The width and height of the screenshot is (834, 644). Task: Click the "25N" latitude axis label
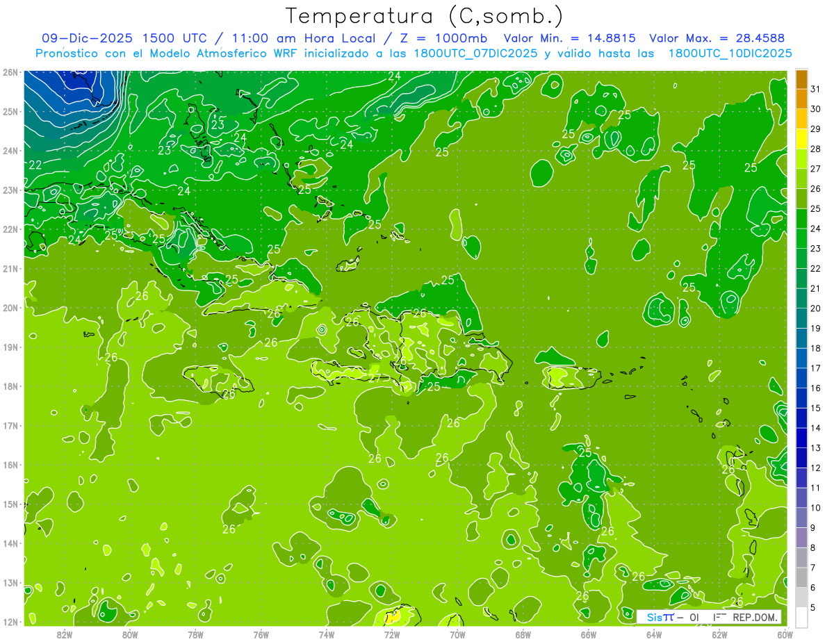click(10, 111)
